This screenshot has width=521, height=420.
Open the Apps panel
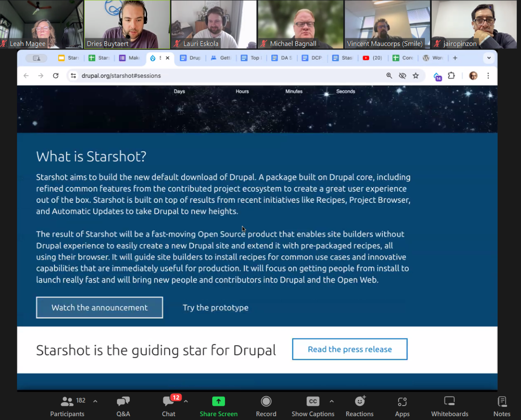point(402,406)
